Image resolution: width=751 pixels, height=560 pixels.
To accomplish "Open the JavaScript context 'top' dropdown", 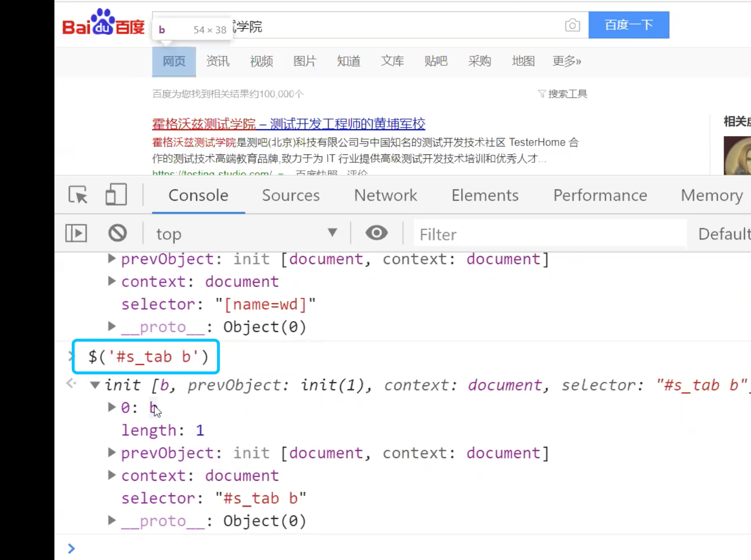I will [x=246, y=233].
